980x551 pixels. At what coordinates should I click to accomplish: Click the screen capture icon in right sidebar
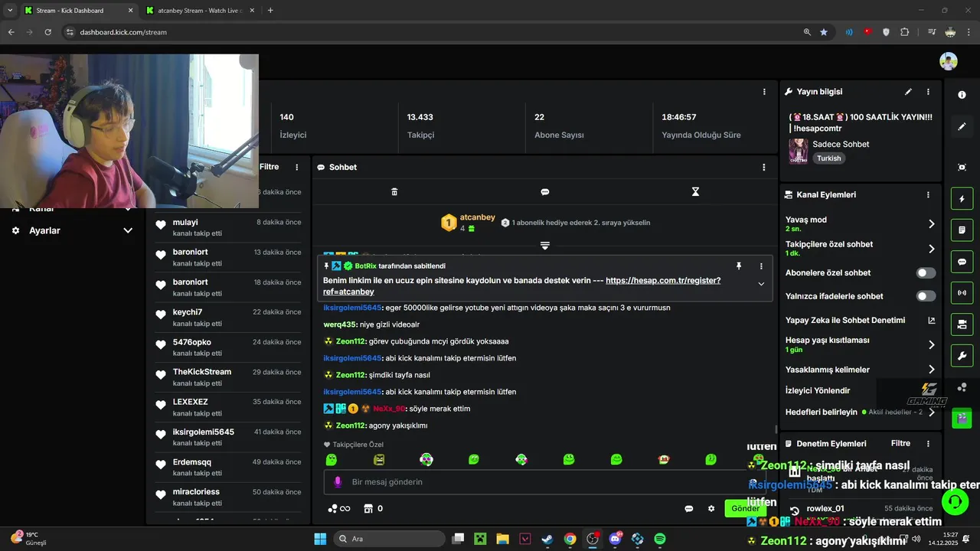(962, 167)
